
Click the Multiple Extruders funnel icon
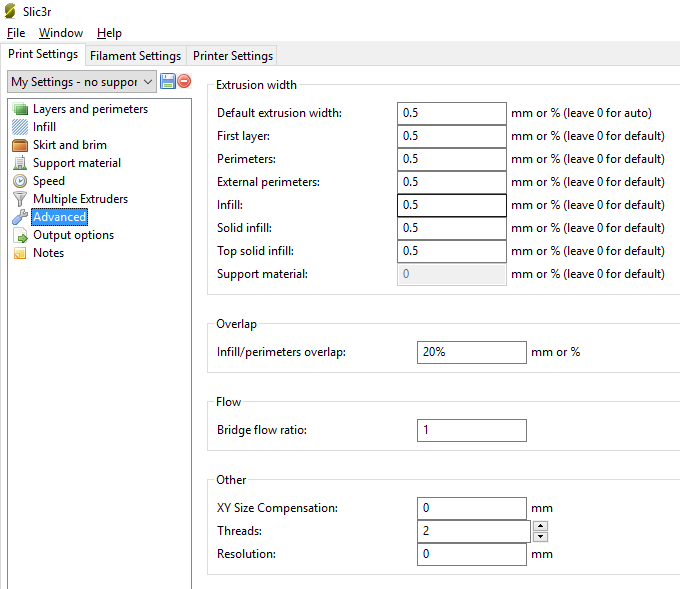[x=20, y=199]
